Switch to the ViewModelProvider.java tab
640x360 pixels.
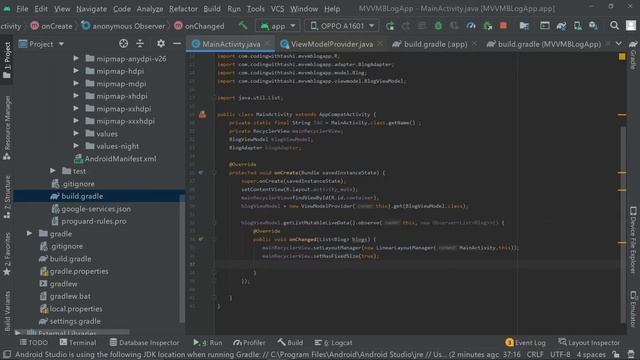pyautogui.click(x=331, y=44)
